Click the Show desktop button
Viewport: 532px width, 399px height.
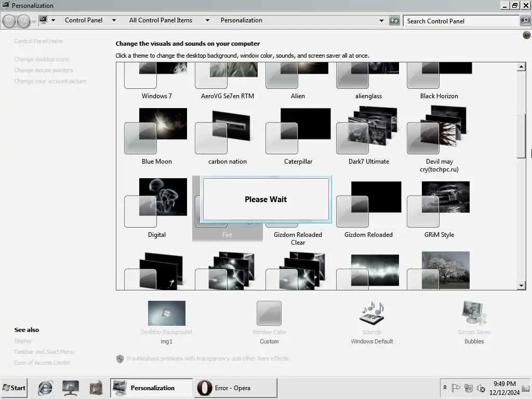pos(526,388)
